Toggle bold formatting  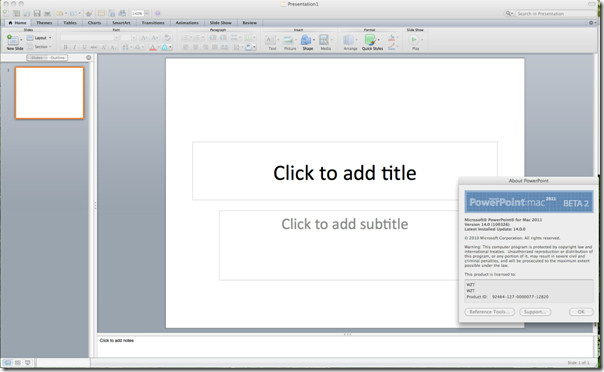tap(65, 47)
